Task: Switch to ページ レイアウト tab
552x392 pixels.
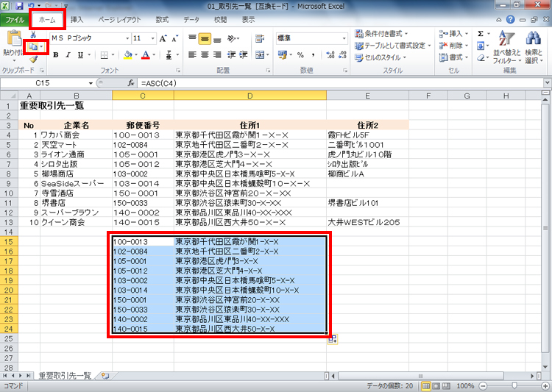Action: pyautogui.click(x=119, y=20)
